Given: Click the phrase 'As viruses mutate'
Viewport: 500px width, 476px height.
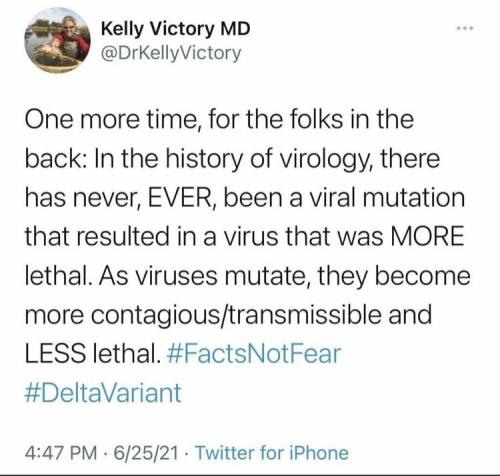Looking at the screenshot, I should 204,275.
